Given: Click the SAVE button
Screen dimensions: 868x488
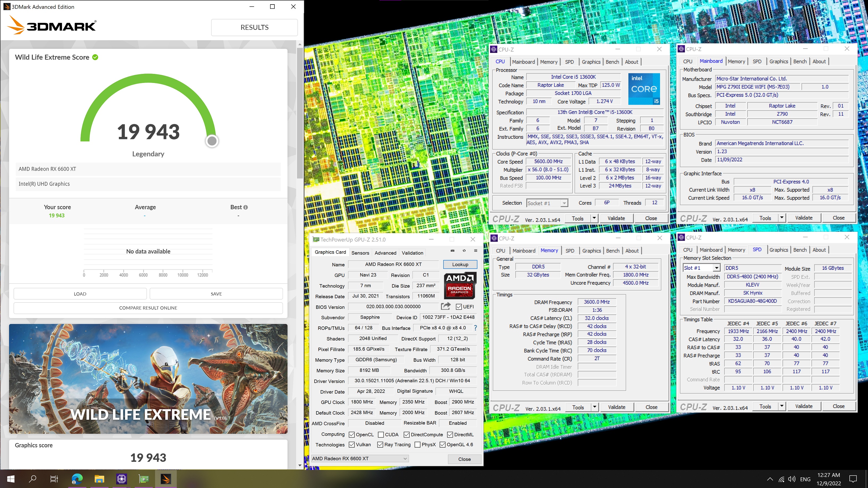Looking at the screenshot, I should click(216, 294).
